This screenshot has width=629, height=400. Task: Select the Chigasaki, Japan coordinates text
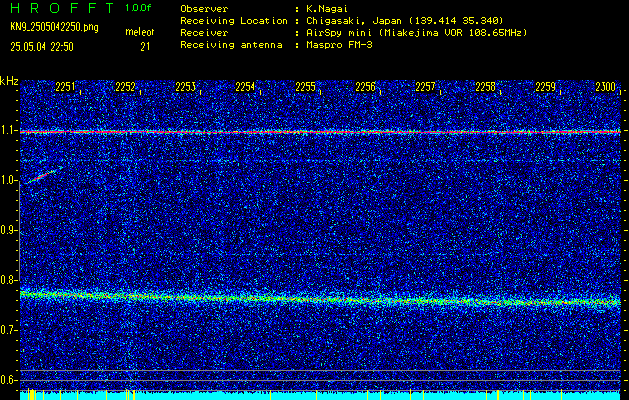[405, 20]
